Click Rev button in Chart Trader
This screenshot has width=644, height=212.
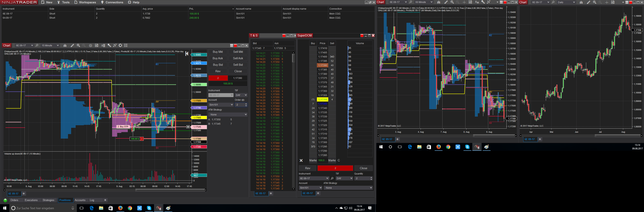tap(218, 71)
